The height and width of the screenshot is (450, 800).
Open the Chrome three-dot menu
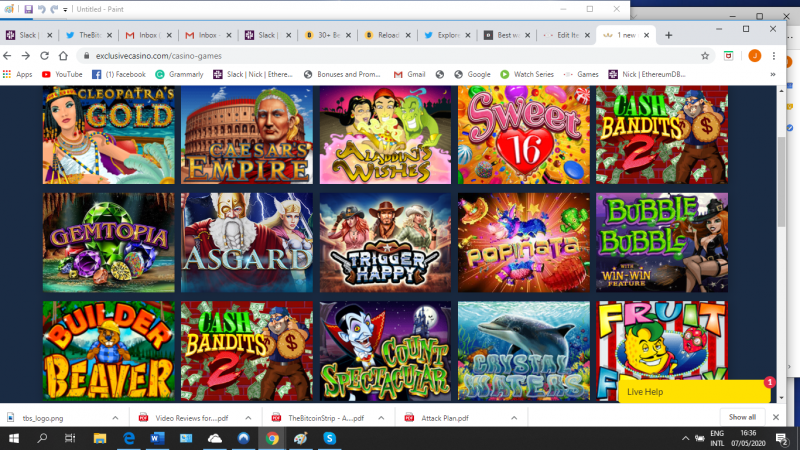[773, 56]
